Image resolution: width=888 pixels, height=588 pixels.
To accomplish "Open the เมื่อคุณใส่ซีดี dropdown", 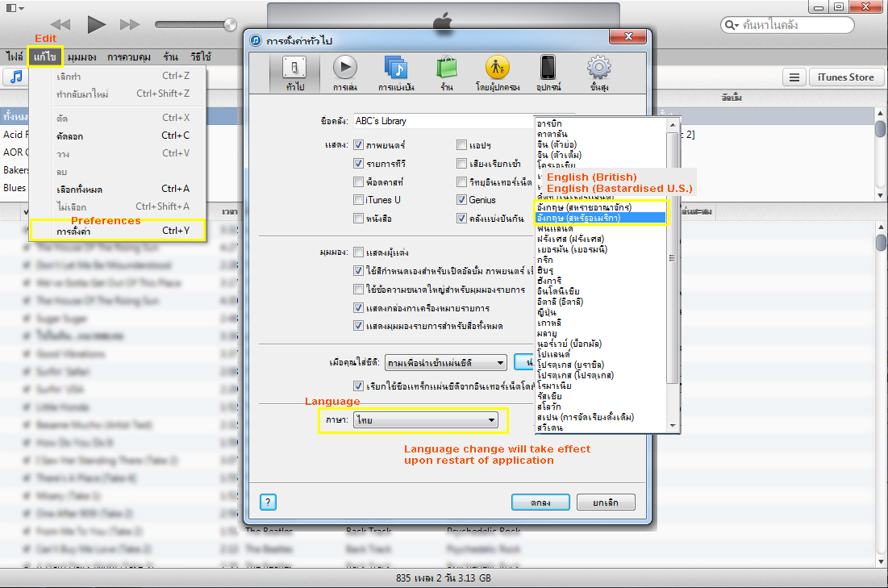I will coord(445,362).
